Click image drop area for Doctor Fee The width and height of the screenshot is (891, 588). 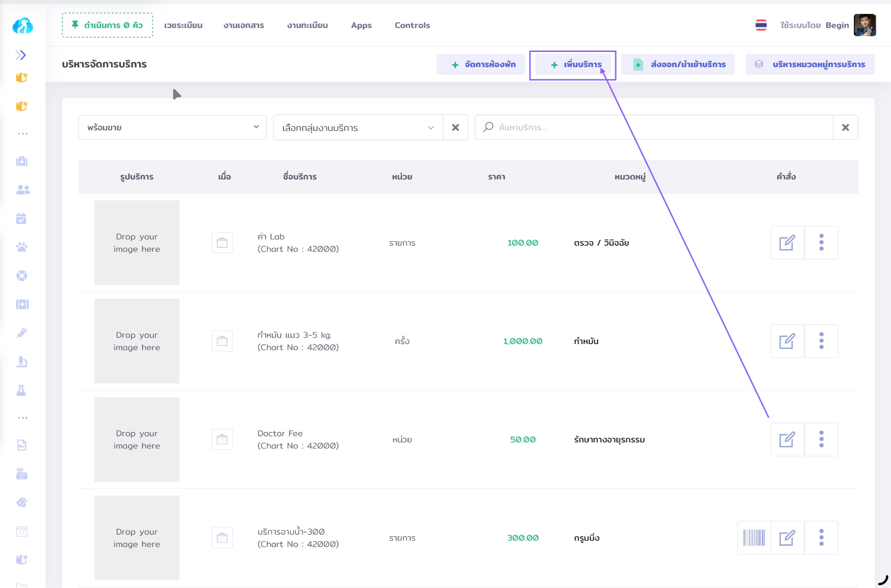click(x=137, y=439)
